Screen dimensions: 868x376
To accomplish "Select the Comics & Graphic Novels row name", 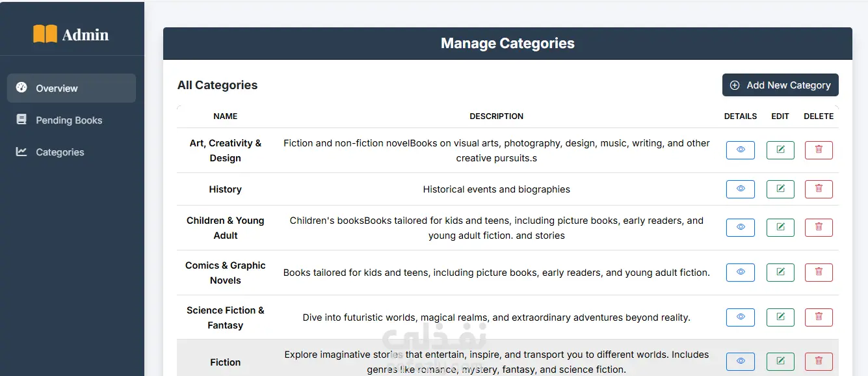I will 225,273.
